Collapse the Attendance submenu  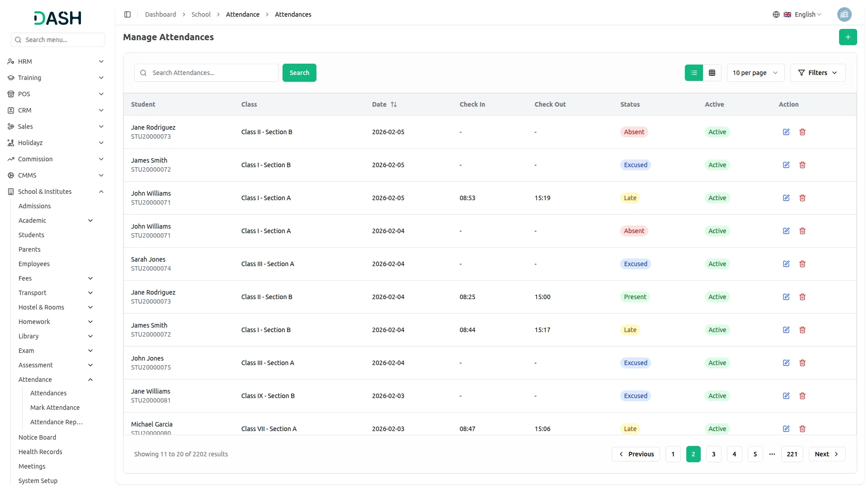56,380
